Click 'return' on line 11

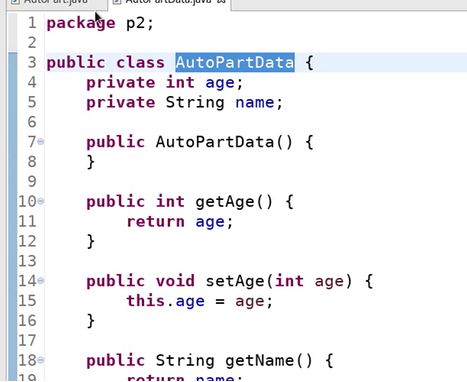pos(156,221)
